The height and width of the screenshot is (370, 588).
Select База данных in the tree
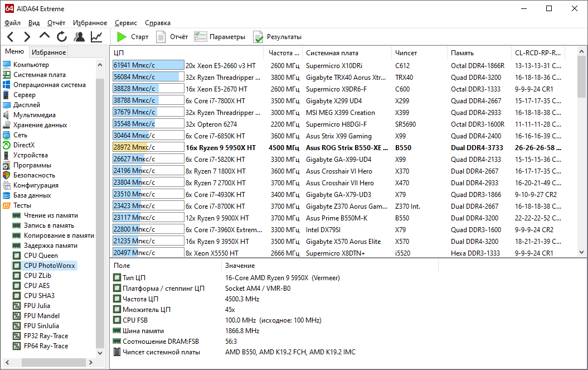tap(32, 195)
